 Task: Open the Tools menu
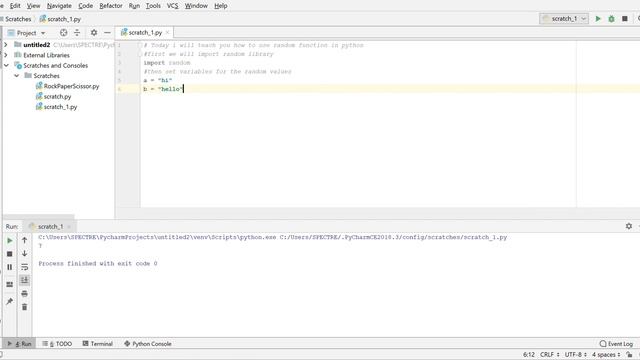(153, 6)
